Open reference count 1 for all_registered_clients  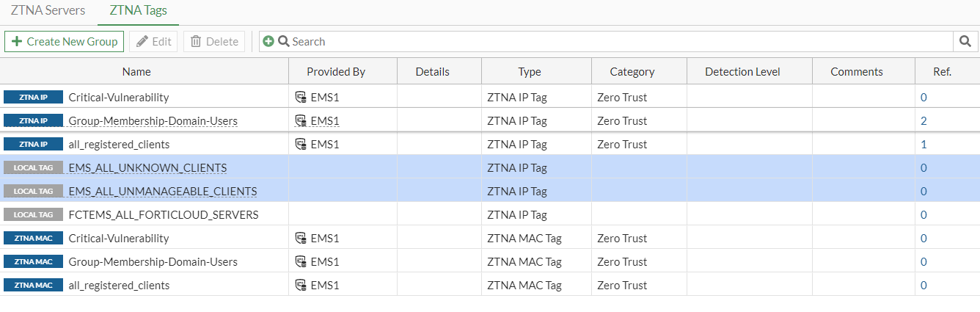coord(924,144)
